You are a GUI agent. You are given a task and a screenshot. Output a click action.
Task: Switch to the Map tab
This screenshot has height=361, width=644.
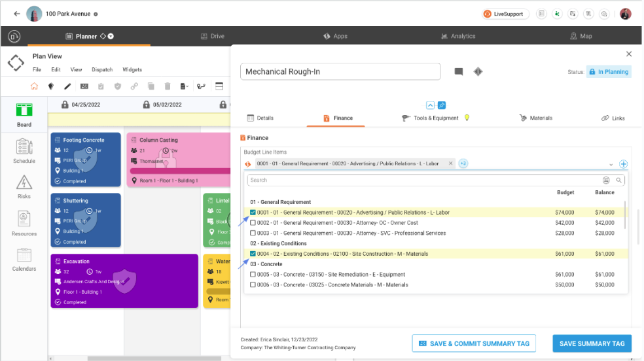coord(581,36)
